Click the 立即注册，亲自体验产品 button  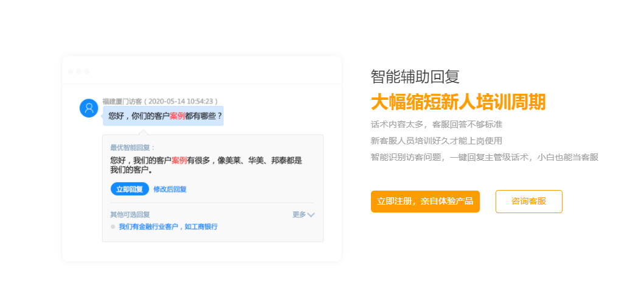pos(425,202)
